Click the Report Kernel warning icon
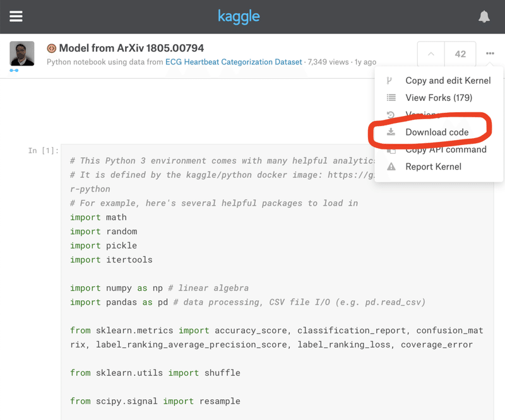 coord(391,166)
